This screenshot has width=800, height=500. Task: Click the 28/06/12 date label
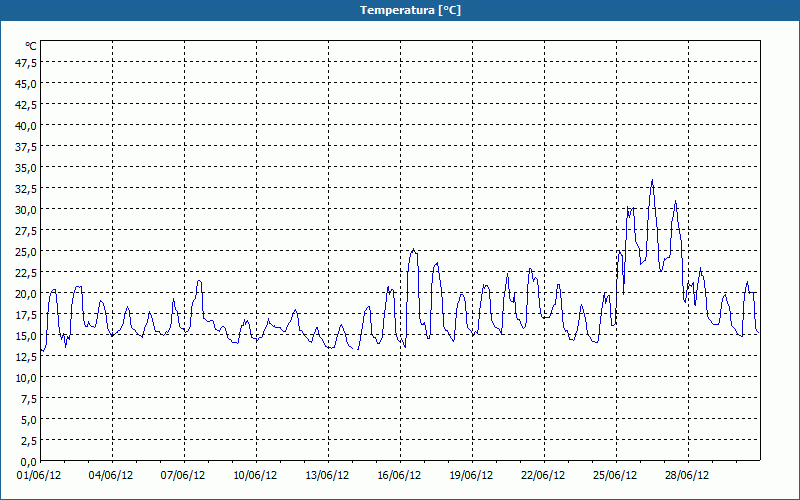(687, 476)
